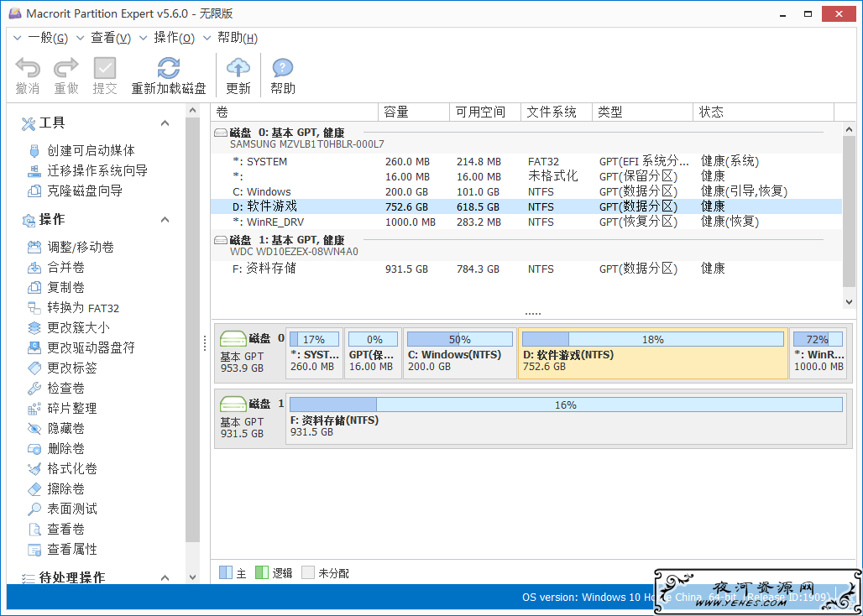Select 复制卷 operation
863x616 pixels.
[55, 287]
